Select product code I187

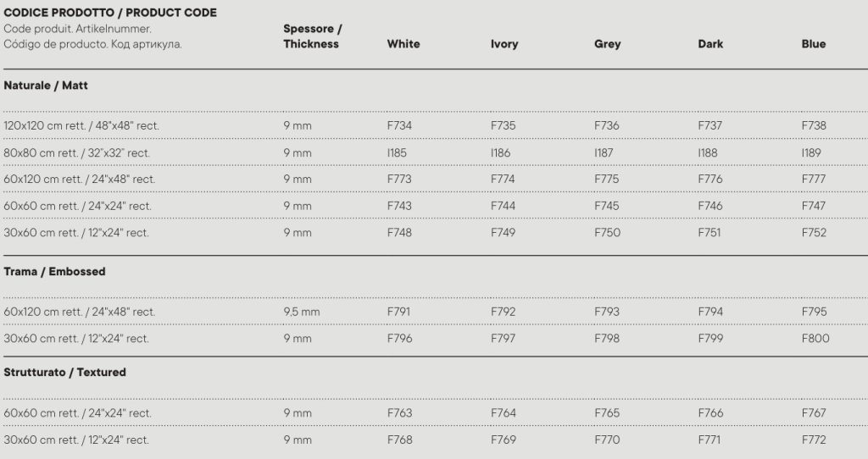pos(604,153)
